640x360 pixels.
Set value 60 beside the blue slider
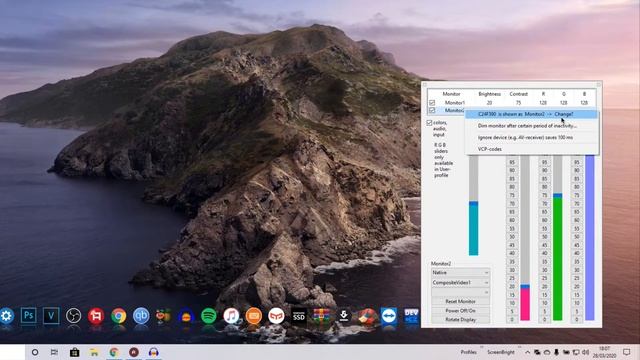coord(576,220)
